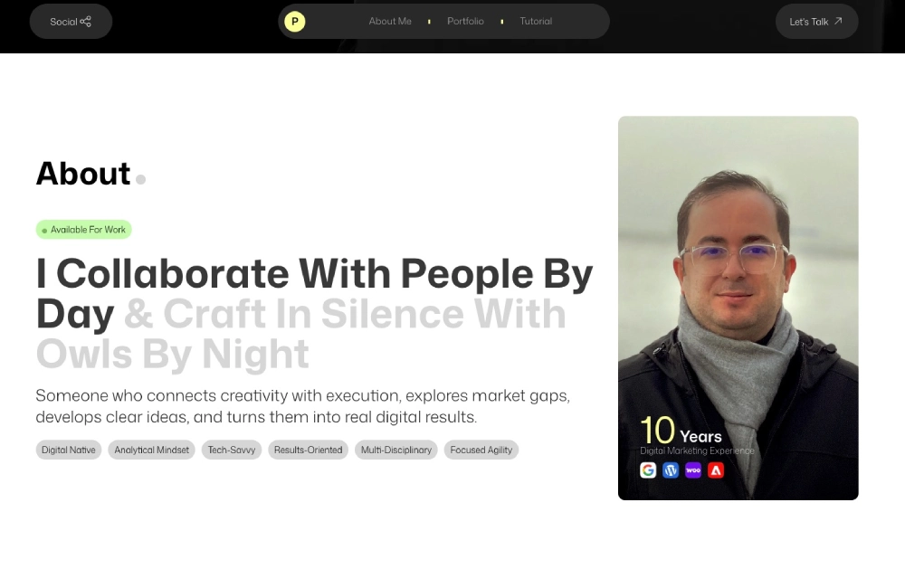Click the yellow P logo icon
The height and width of the screenshot is (588, 905).
pyautogui.click(x=294, y=22)
